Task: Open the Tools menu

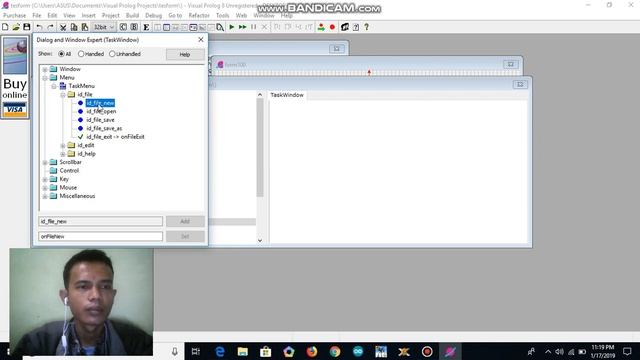Action: (x=222, y=15)
